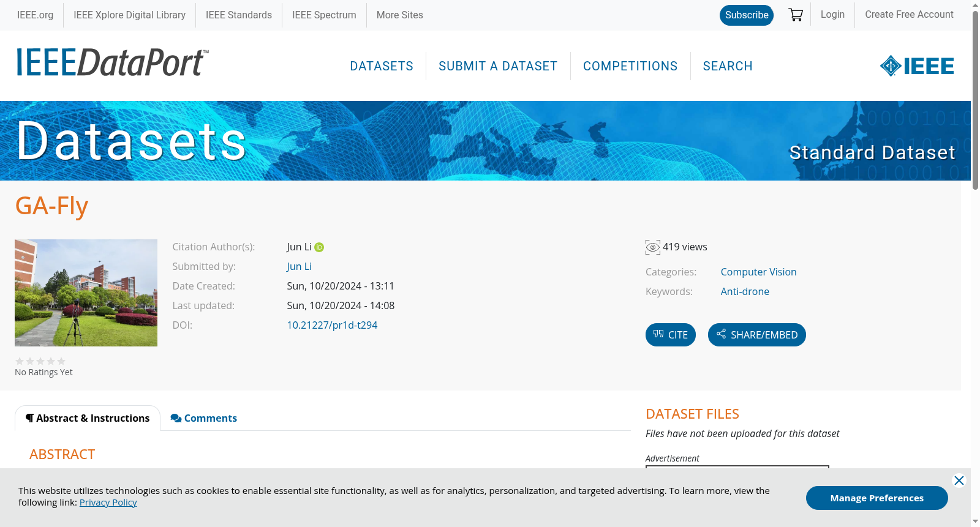Close the cookie notice banner
This screenshot has width=980, height=527.
[959, 480]
